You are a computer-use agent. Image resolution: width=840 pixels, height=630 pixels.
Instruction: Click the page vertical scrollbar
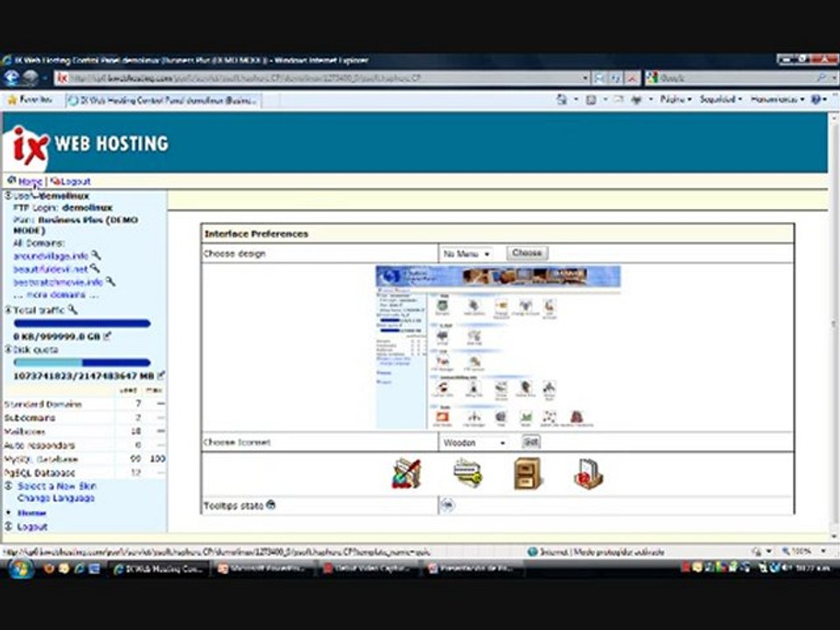click(x=834, y=324)
